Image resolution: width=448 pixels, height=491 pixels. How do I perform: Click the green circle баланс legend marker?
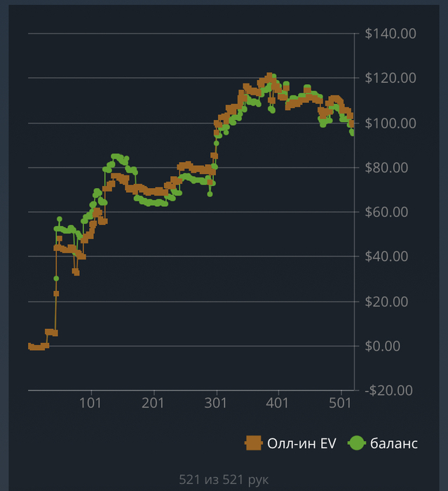coord(357,443)
